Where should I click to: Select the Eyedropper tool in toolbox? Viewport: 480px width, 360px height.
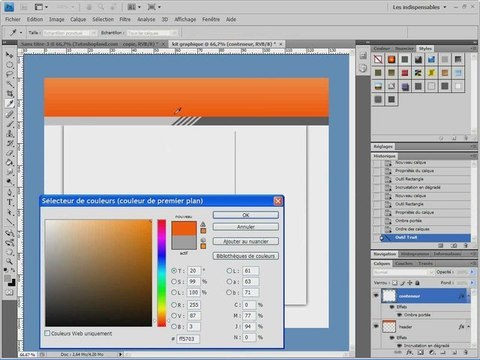pyautogui.click(x=10, y=104)
